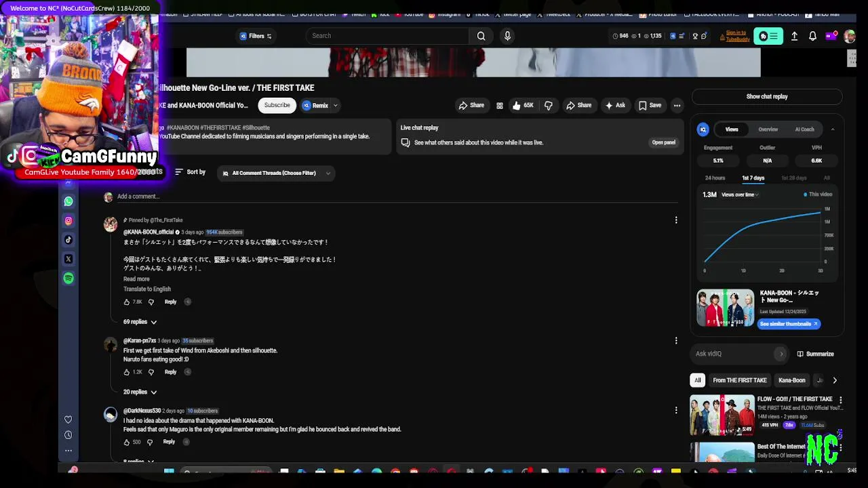Screen dimensions: 868x488
Task: Like the KANA-BOON pinned comment
Action: tap(127, 302)
